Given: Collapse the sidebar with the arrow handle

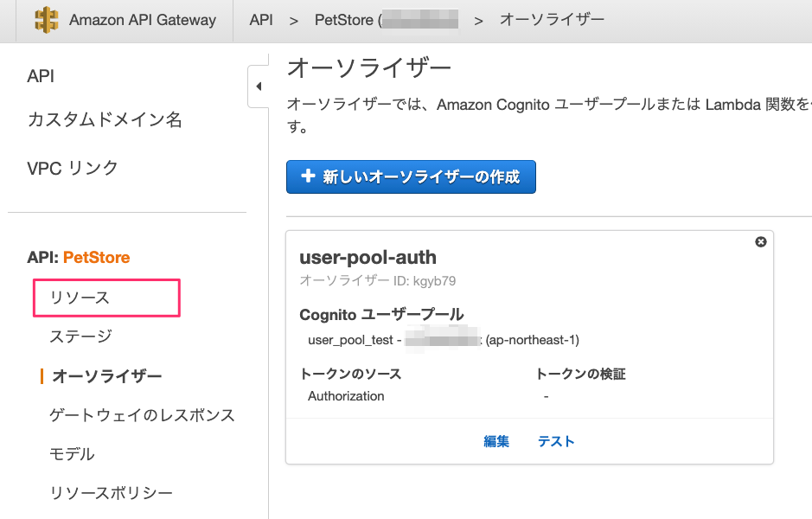Looking at the screenshot, I should pos(259,86).
